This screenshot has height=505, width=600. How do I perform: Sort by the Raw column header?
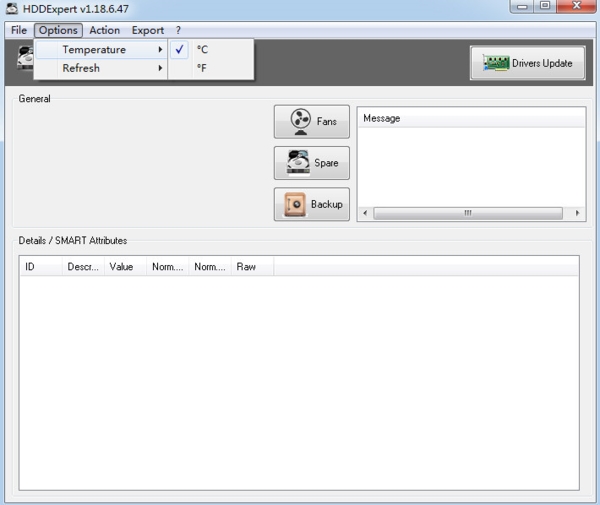[x=252, y=267]
